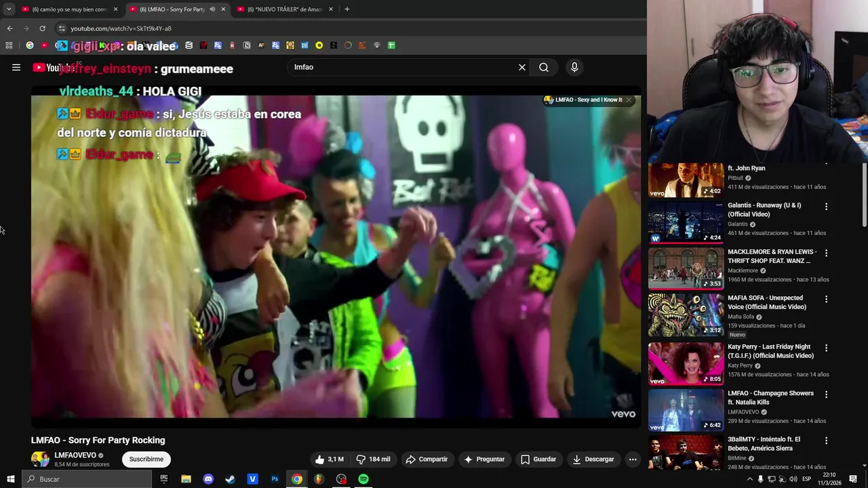Screen dimensions: 868x488
Task: Open the LMFAOVEVO channel name link
Action: point(75,455)
